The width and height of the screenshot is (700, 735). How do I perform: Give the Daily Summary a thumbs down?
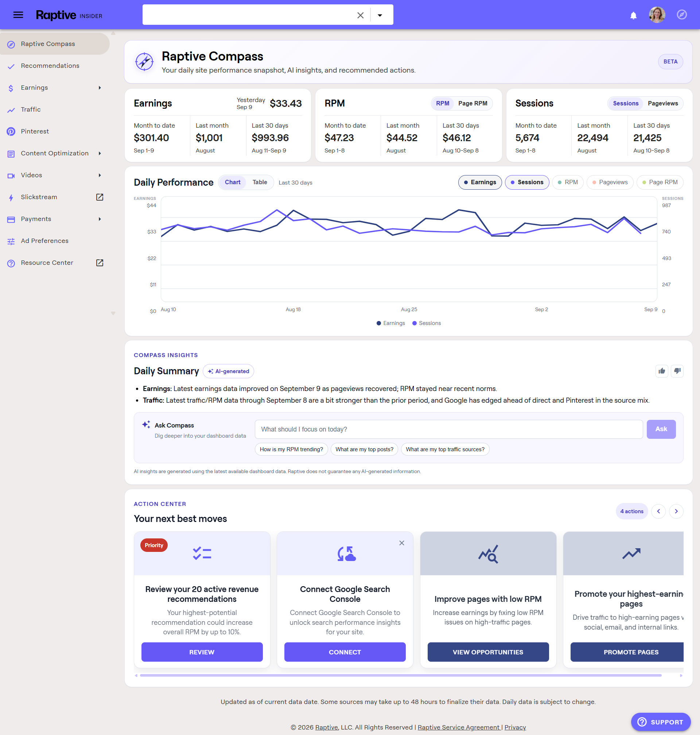(x=677, y=371)
